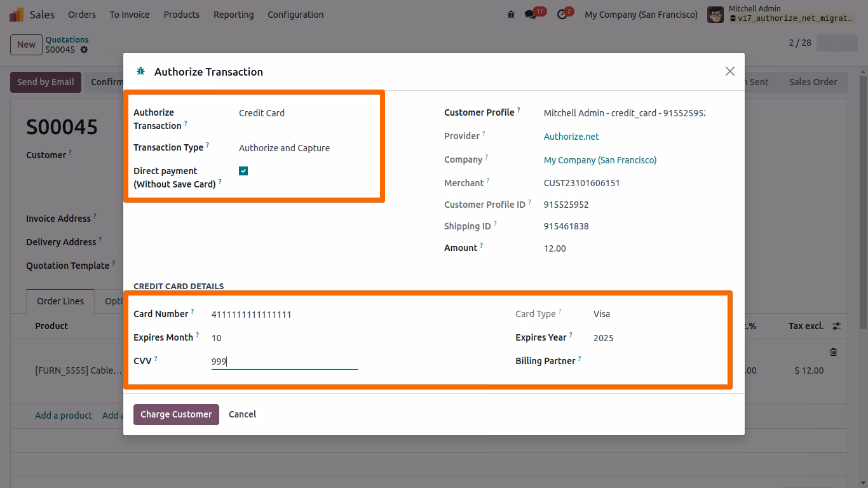Click the Amount value 12.00
Screen dimensions: 868x488
[555, 248]
